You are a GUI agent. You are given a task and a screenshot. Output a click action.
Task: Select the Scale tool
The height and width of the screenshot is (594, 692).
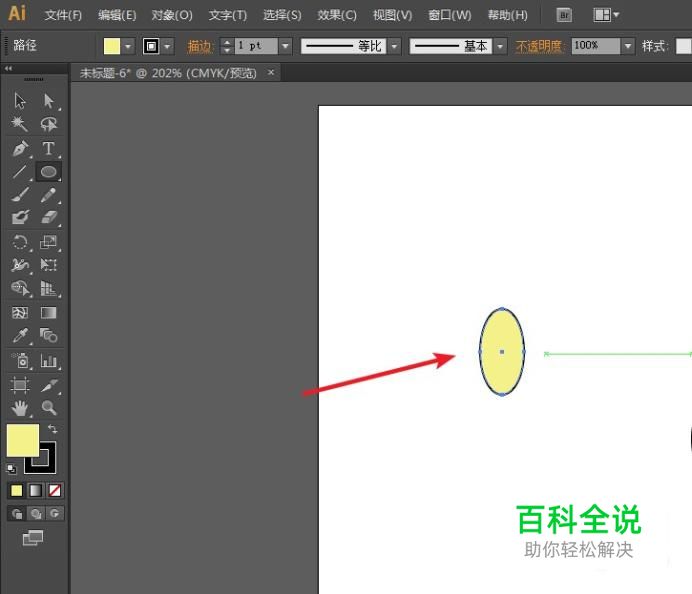tap(49, 242)
